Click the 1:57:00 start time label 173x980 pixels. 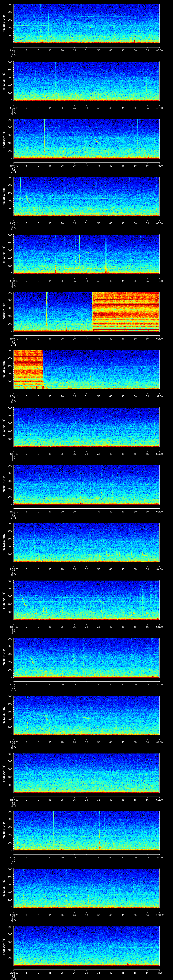coord(14,800)
